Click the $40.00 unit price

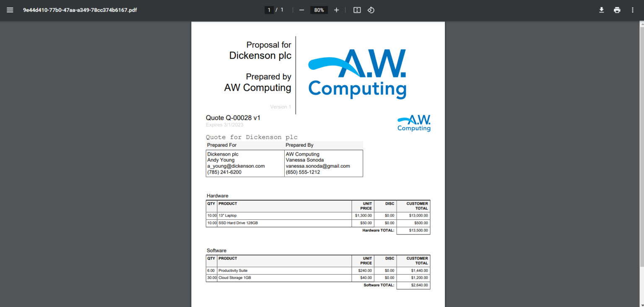tap(366, 278)
